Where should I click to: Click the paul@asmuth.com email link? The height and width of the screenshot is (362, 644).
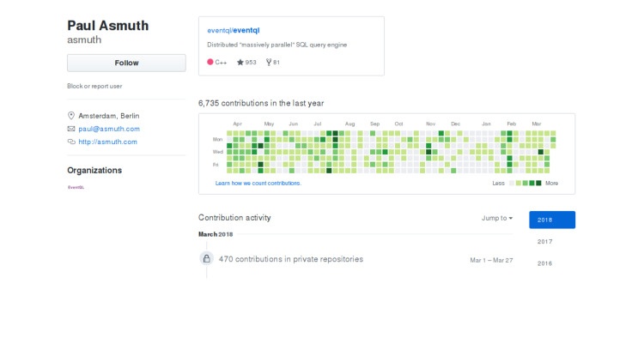109,129
